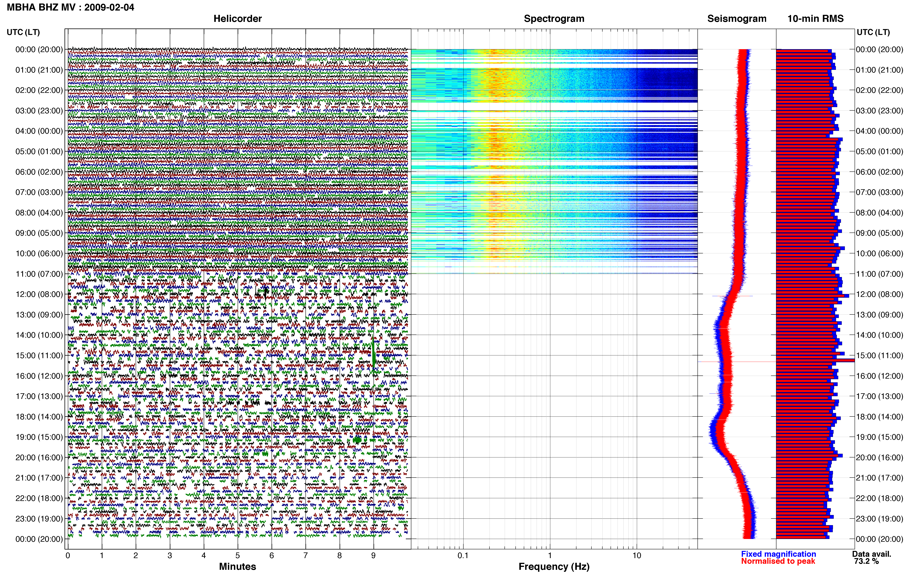Click helicorder time label "09:00 (05:00)"
924x578 pixels.
click(39, 233)
